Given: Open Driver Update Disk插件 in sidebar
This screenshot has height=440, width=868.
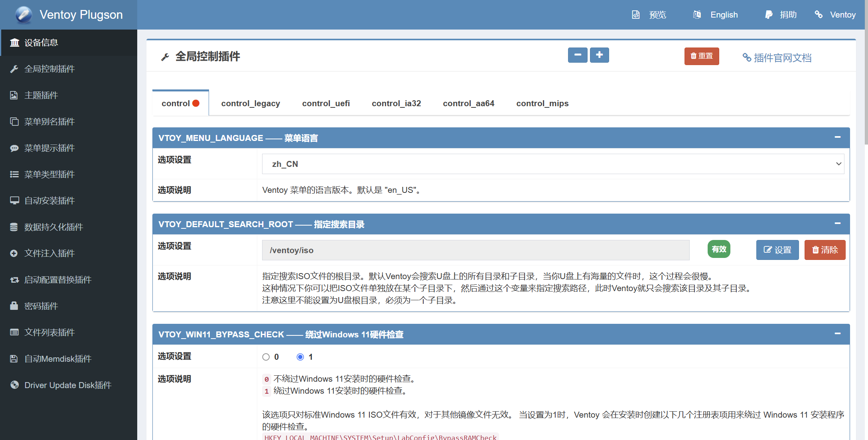Looking at the screenshot, I should [69, 385].
